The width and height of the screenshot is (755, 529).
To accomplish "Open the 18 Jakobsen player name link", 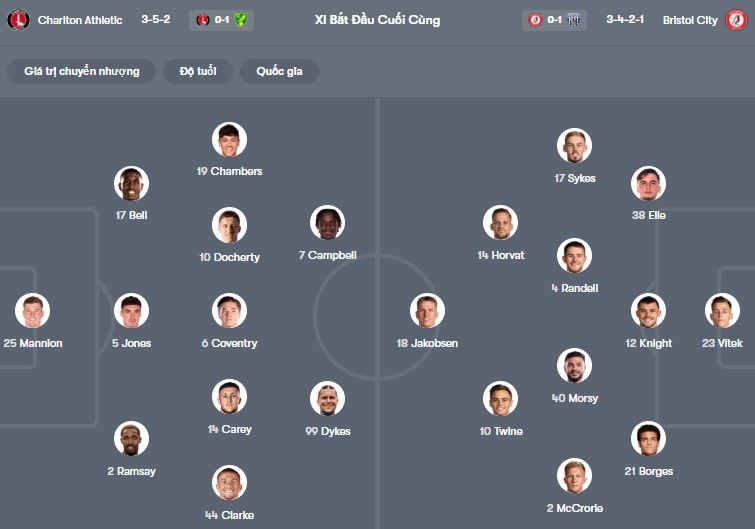I will tap(427, 343).
